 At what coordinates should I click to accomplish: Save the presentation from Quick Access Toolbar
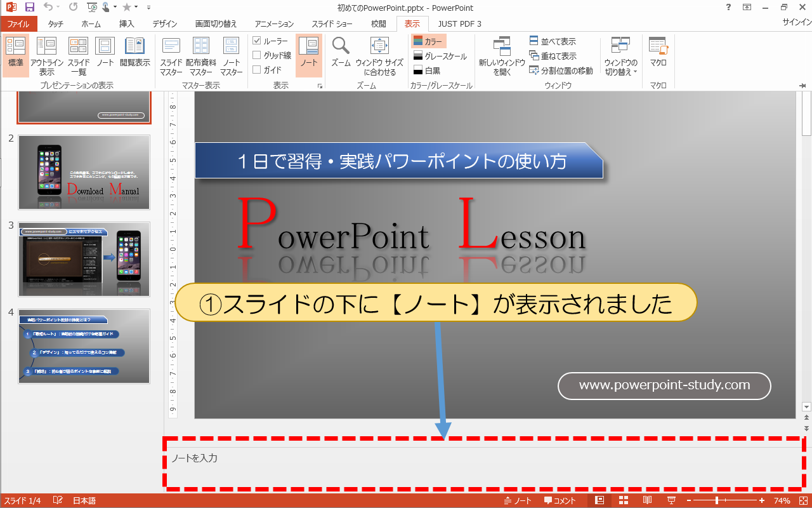pyautogui.click(x=29, y=8)
